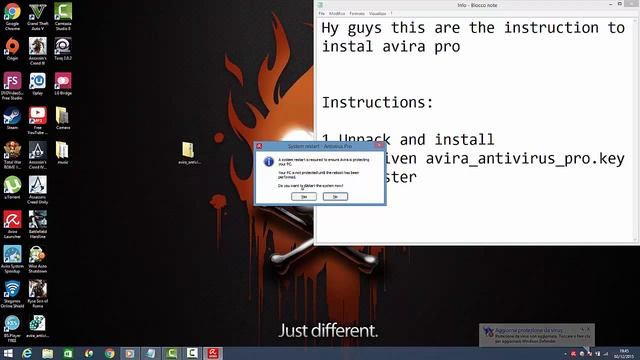Open the uTorrent desktop shortcut
Viewport: 640px width, 360px height.
point(12,188)
